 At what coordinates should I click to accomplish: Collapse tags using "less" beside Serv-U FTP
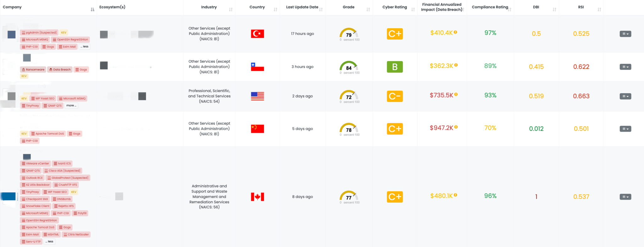click(50, 242)
